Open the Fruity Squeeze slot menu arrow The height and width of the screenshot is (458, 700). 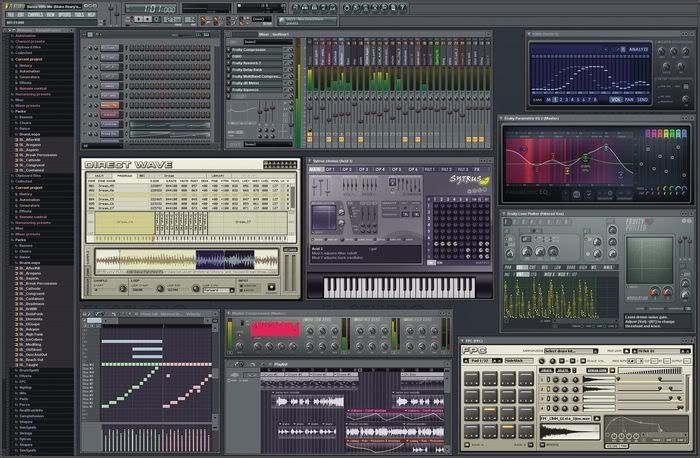228,90
